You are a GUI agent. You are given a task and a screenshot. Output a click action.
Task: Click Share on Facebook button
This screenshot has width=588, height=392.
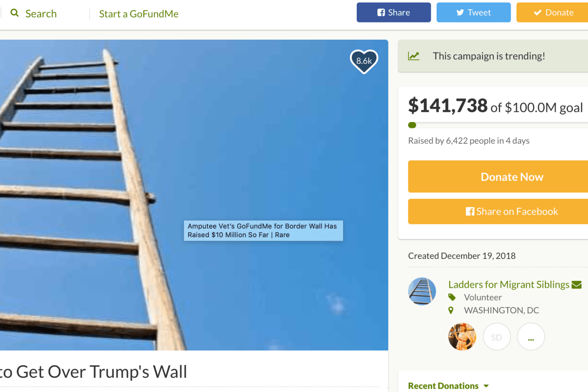[498, 212]
